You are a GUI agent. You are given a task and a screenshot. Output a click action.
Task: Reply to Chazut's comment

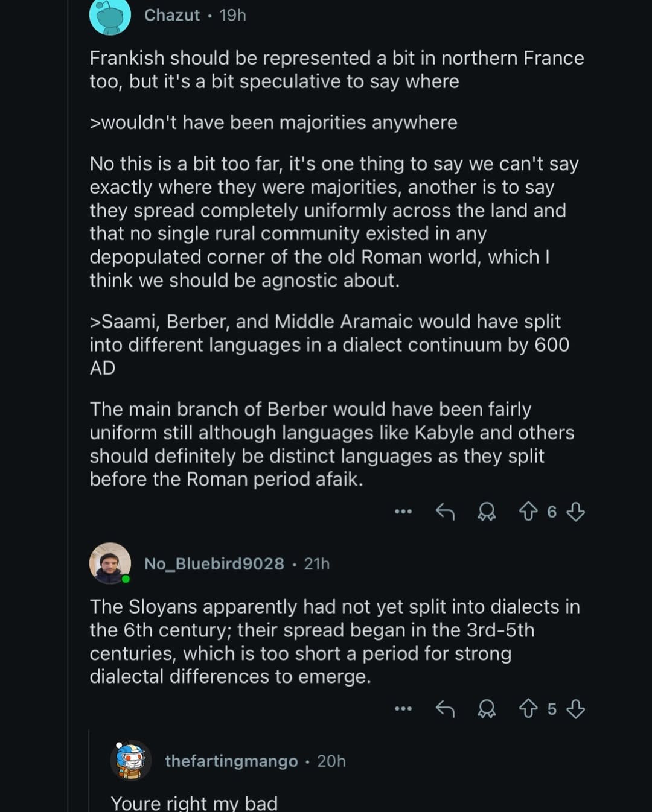coord(445,512)
